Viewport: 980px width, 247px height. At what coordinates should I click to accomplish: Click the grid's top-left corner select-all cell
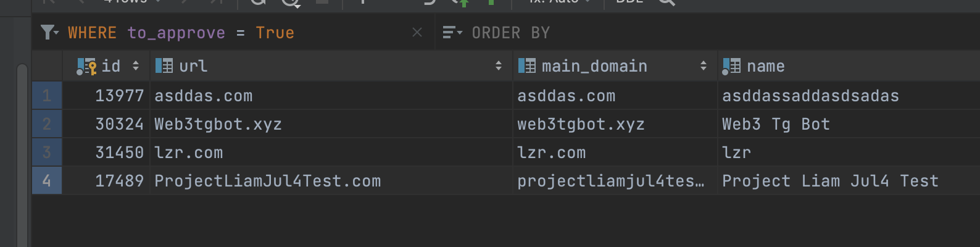(x=47, y=66)
